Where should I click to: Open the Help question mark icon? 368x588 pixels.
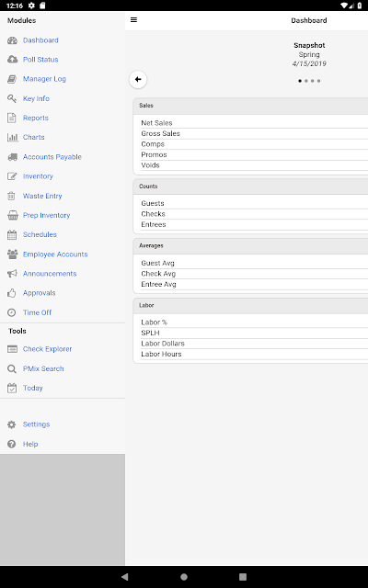[12, 444]
